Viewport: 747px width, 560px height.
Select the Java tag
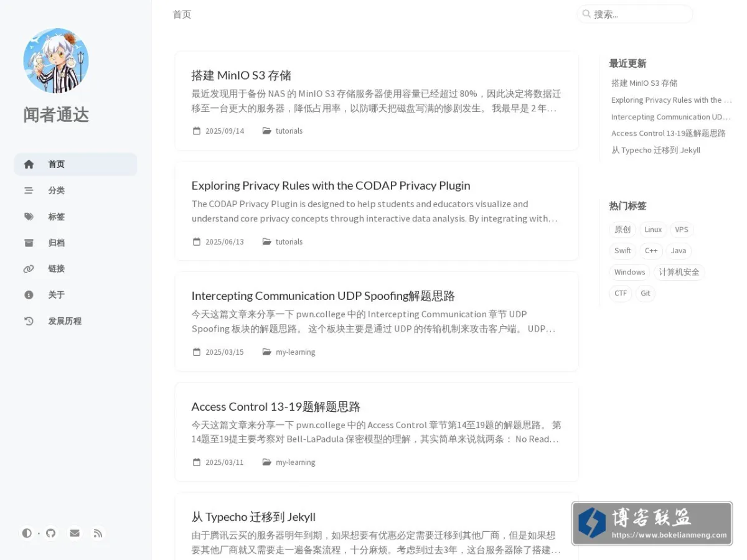pyautogui.click(x=679, y=251)
